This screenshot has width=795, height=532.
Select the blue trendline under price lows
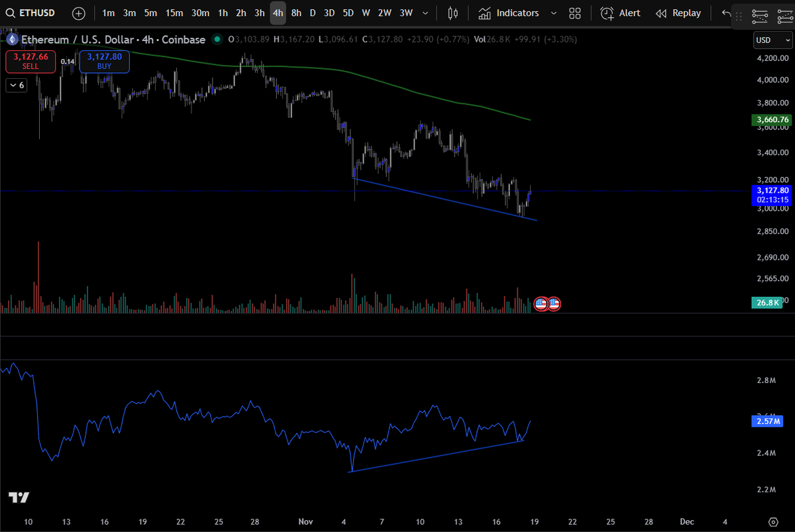pyautogui.click(x=445, y=199)
